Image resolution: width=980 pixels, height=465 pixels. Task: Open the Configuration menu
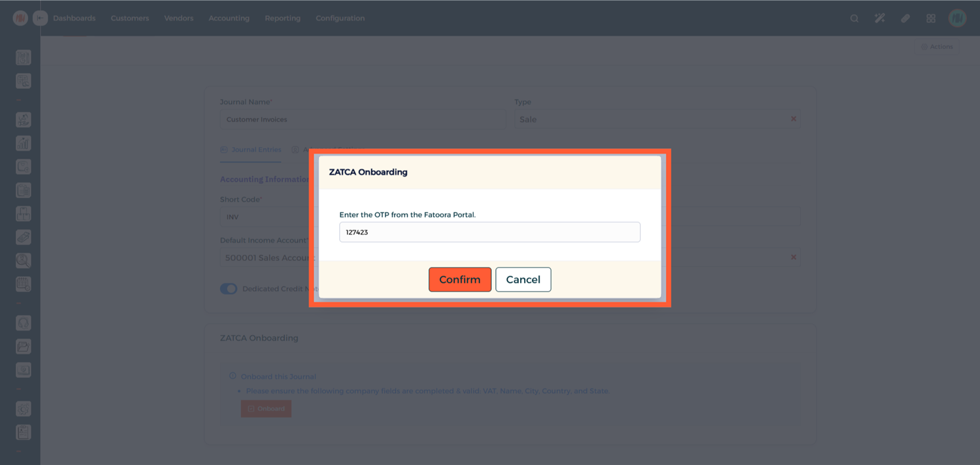click(x=340, y=18)
